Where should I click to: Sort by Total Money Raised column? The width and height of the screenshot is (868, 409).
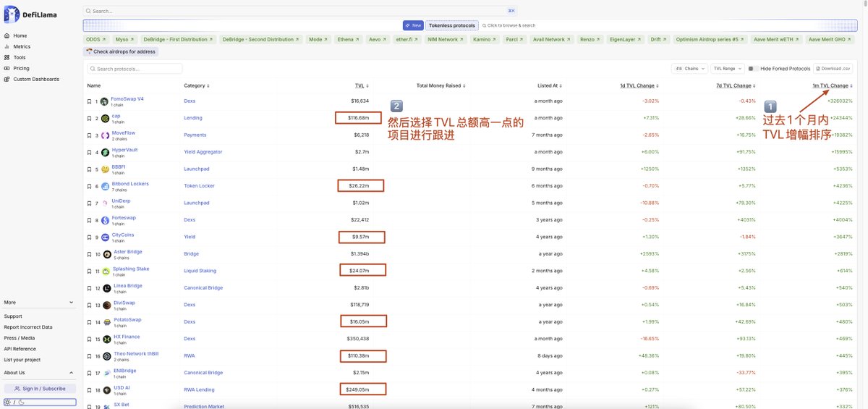pos(441,85)
